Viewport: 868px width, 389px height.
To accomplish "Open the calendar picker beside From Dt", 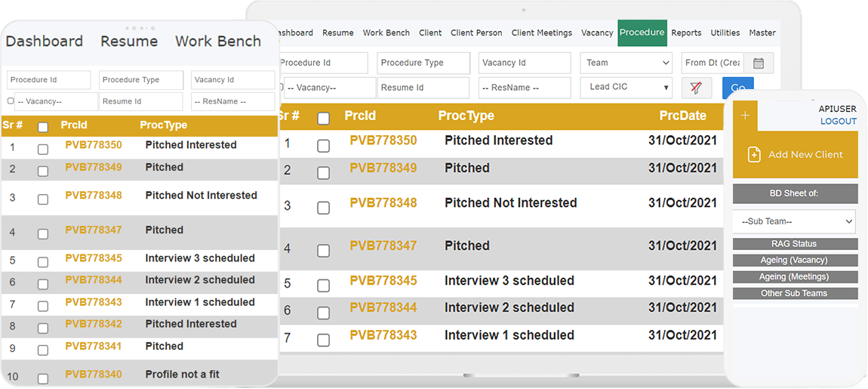I will 759,63.
